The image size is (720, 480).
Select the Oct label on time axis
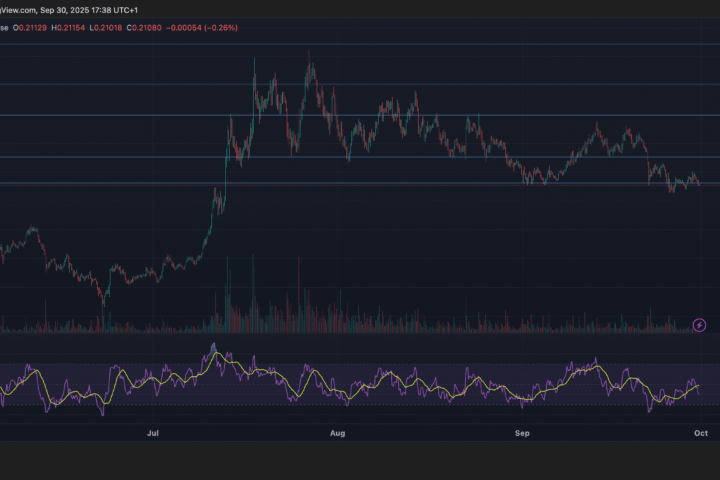tap(701, 434)
